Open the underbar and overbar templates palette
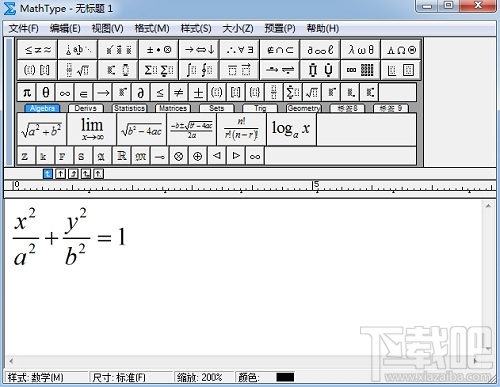 click(x=239, y=70)
